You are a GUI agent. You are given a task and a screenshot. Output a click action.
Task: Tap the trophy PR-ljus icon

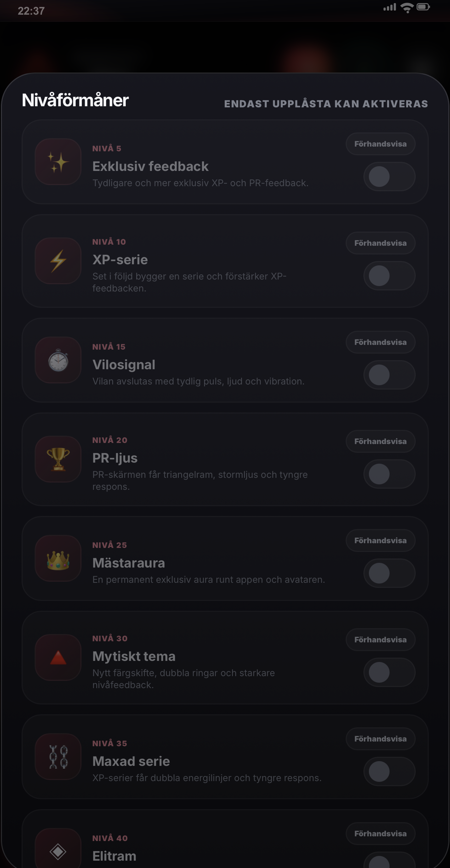58,459
